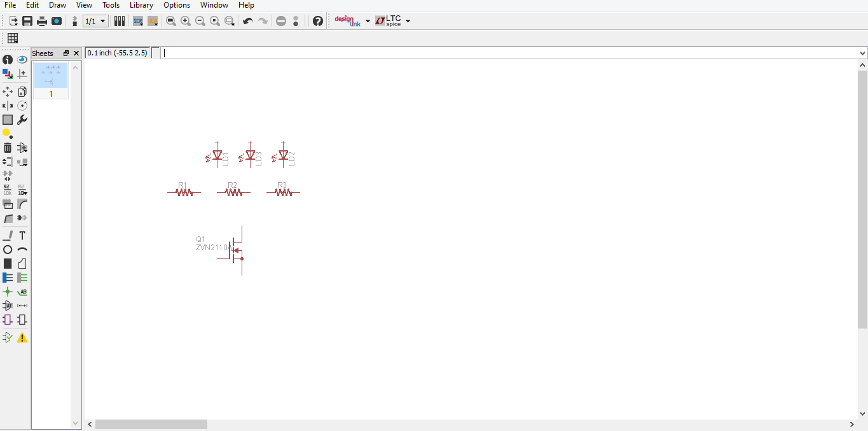Screen dimensions: 868x431
Task: Select the Copy tool
Action: [22, 92]
